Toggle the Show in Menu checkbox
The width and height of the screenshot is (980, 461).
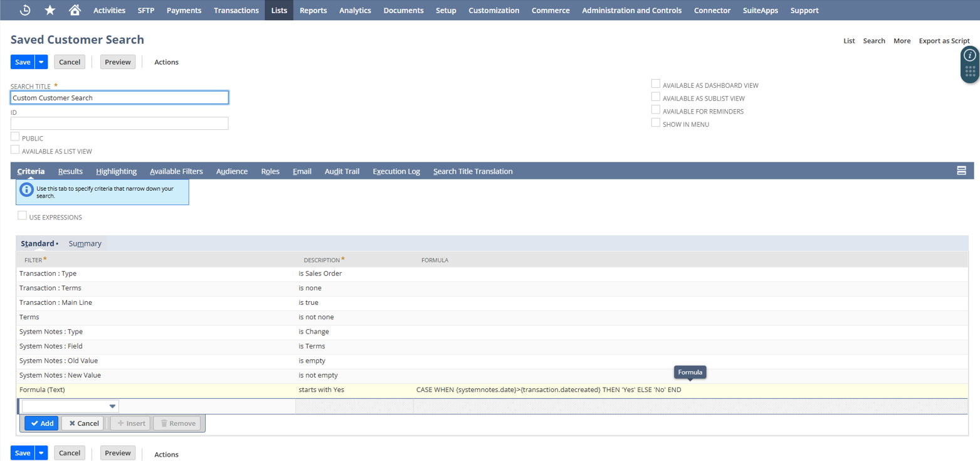(x=656, y=123)
